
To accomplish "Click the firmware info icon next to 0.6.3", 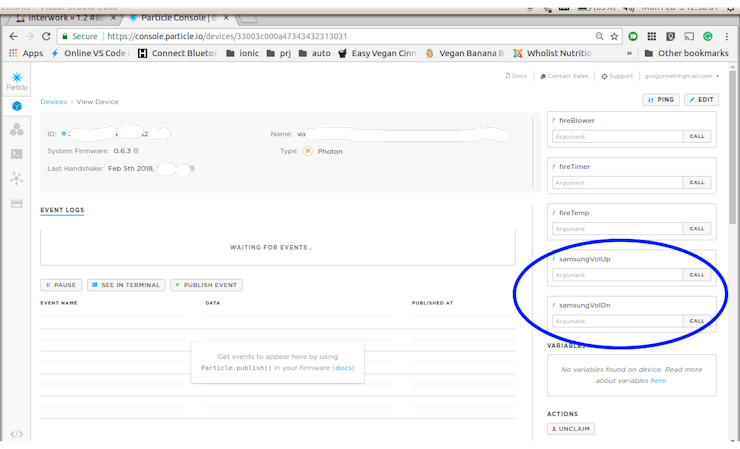I will [x=136, y=151].
